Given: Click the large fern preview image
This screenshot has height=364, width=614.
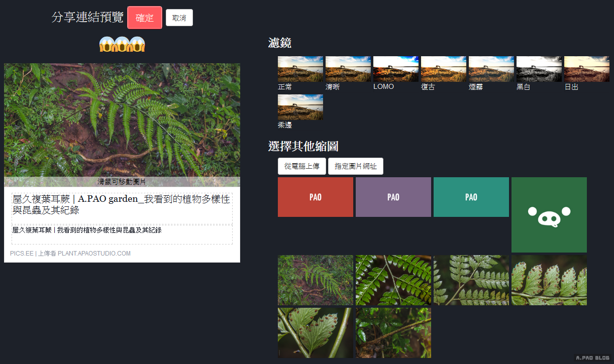Looking at the screenshot, I should [x=122, y=119].
